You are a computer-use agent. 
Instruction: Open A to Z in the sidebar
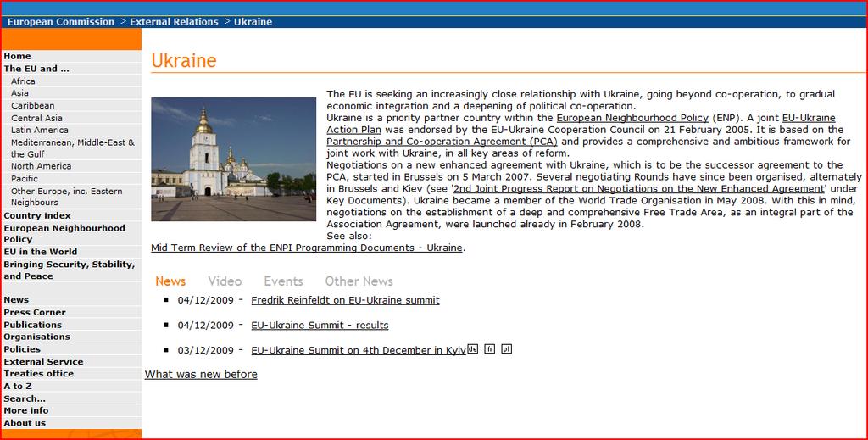18,386
